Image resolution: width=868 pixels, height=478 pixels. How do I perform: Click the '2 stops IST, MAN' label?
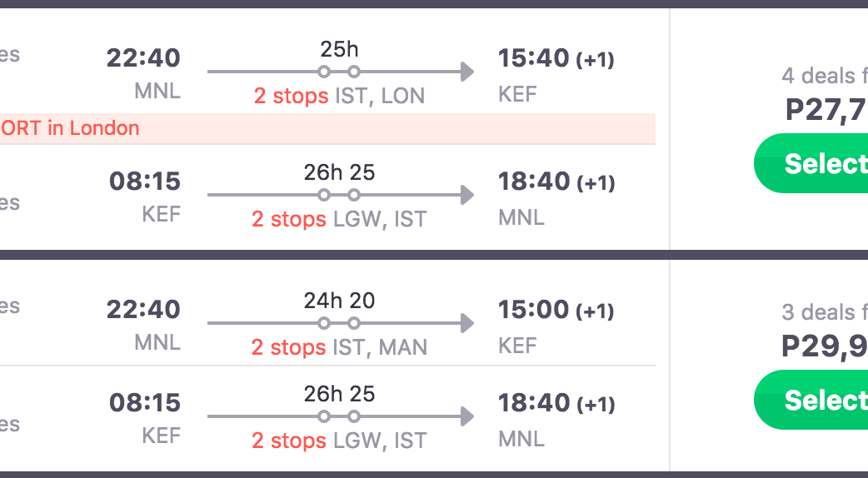pos(339,347)
